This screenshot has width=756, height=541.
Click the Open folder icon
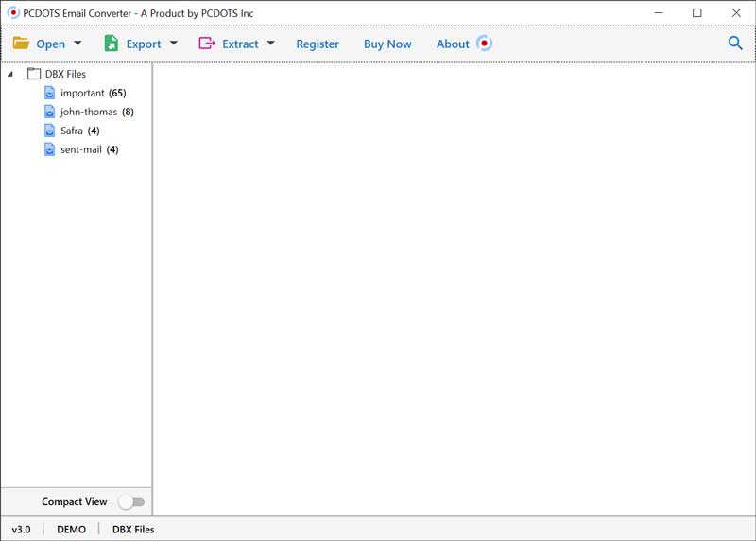tap(21, 44)
